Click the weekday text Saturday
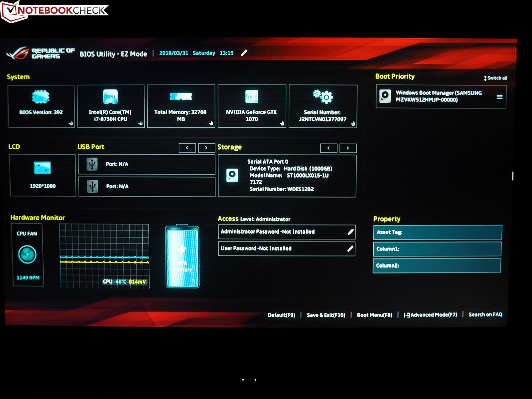This screenshot has width=532, height=399. [x=204, y=53]
